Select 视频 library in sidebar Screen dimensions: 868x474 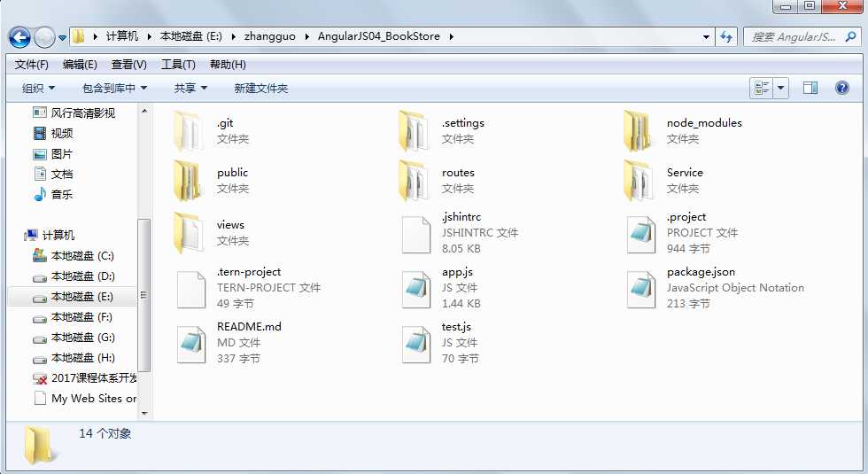(x=53, y=134)
